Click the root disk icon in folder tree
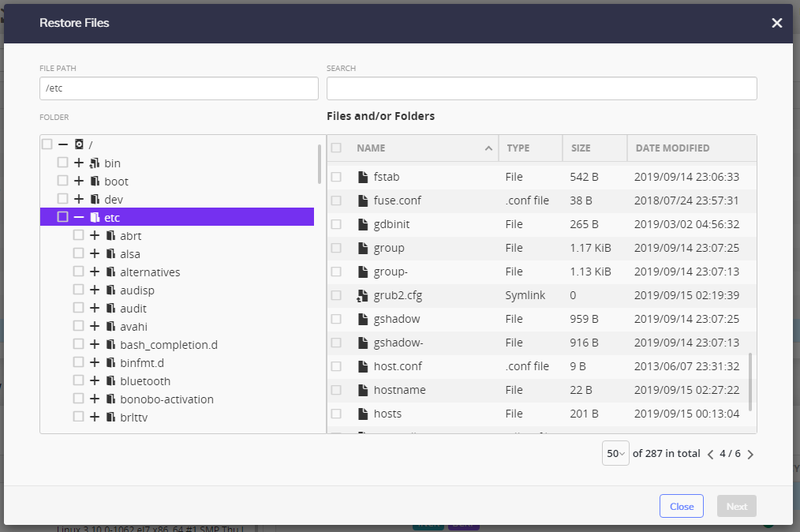The image size is (800, 532). point(79,144)
